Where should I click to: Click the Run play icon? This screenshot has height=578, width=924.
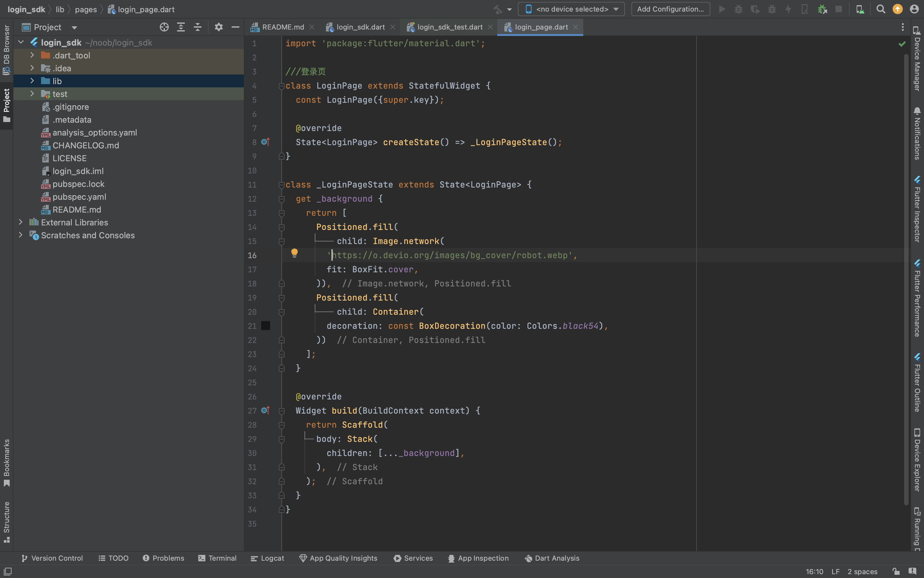click(722, 9)
